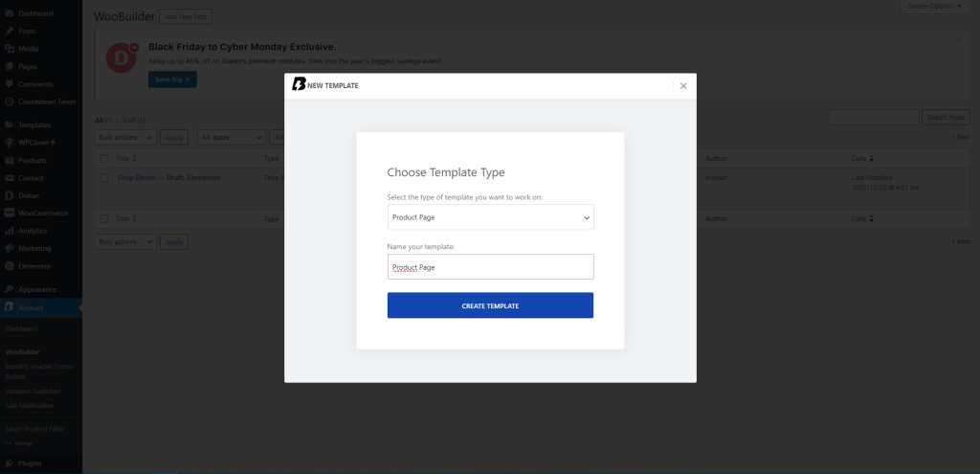Tick the Shop Demo row checkbox
The width and height of the screenshot is (980, 474).
tap(103, 177)
